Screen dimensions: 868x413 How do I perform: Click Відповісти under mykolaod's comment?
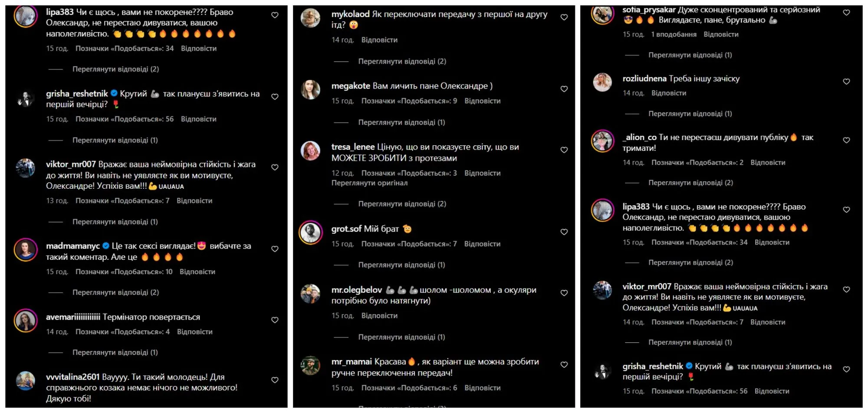click(379, 40)
